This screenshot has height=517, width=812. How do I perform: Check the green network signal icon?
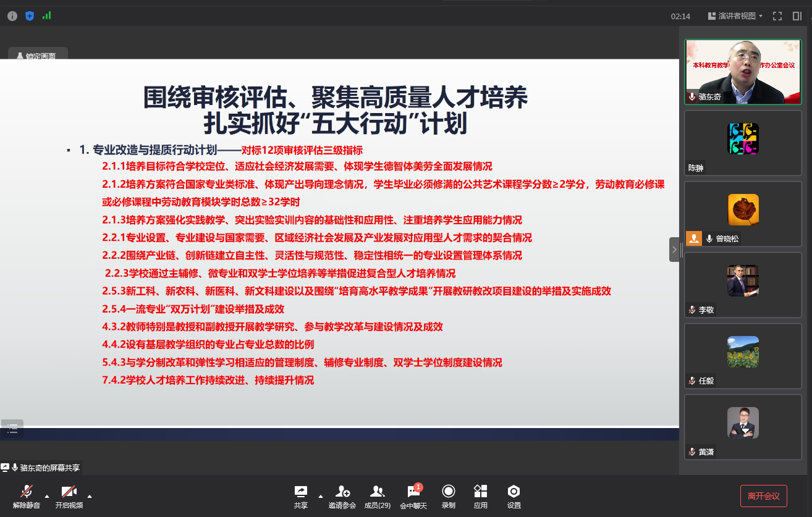tap(46, 16)
